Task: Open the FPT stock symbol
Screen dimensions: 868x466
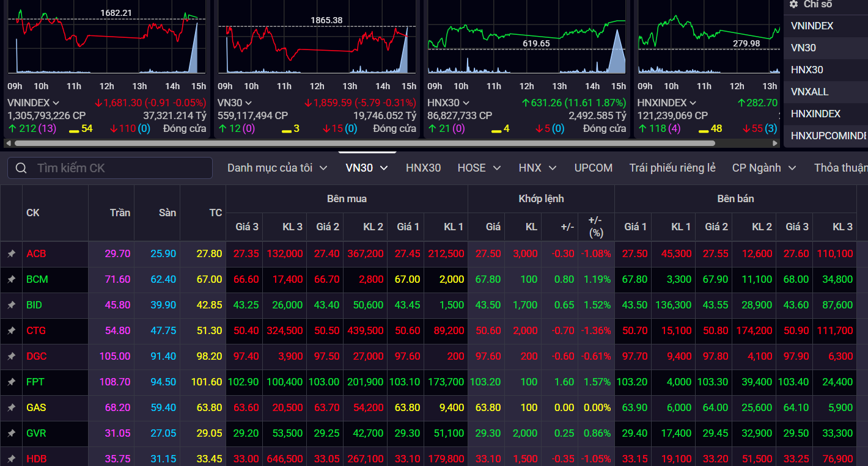Action: click(35, 382)
